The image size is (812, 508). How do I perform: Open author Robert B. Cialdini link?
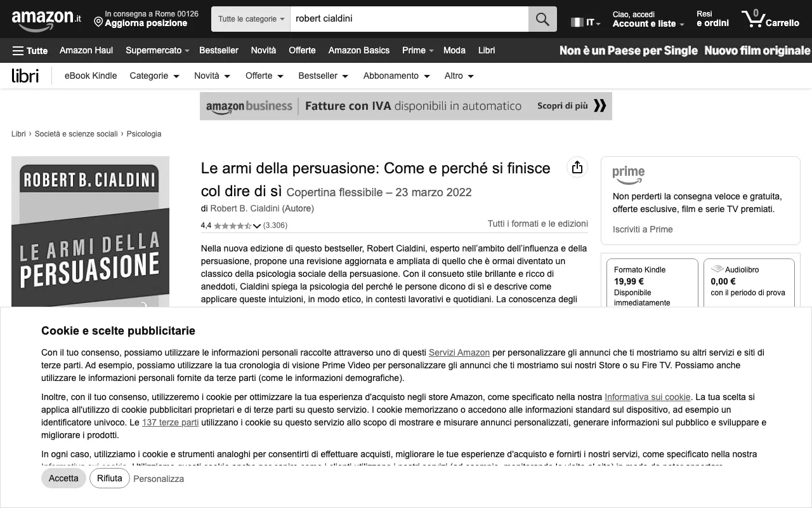tap(246, 208)
